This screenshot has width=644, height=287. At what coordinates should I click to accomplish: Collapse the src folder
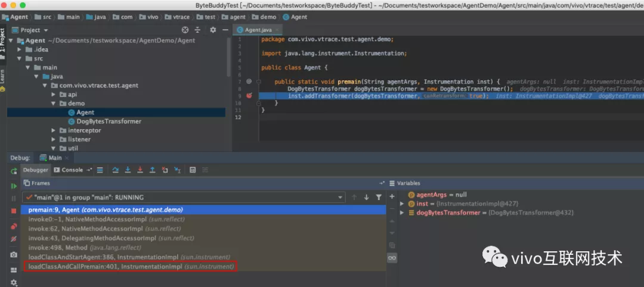click(19, 58)
